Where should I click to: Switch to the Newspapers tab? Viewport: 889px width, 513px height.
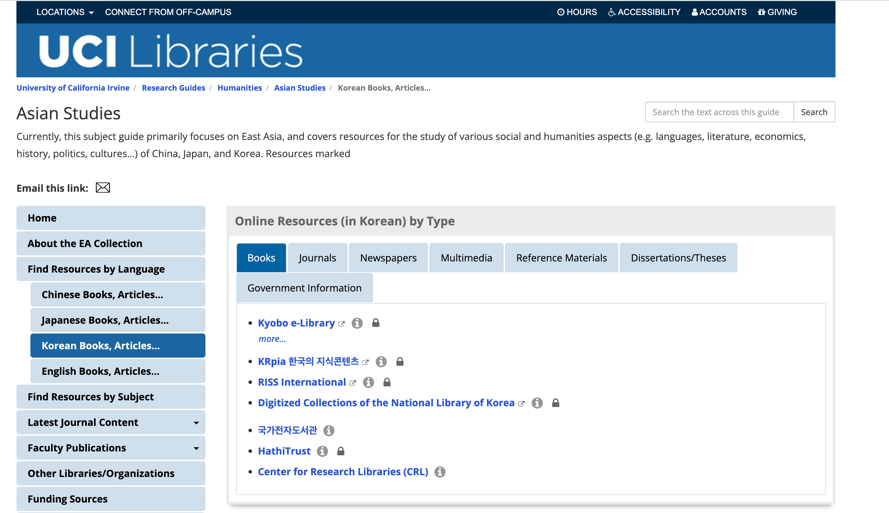[388, 258]
